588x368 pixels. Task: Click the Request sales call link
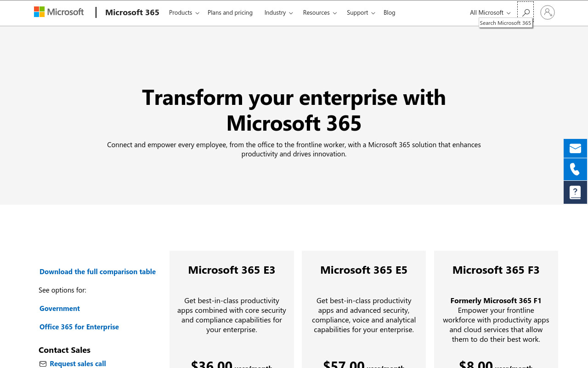(78, 364)
